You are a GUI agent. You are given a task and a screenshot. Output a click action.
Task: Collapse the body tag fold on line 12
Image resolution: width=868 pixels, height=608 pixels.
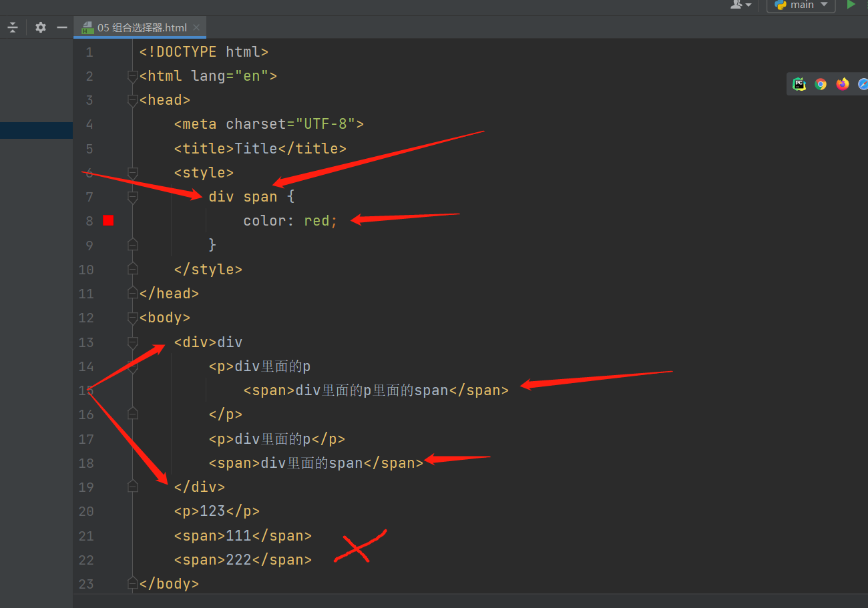click(132, 318)
